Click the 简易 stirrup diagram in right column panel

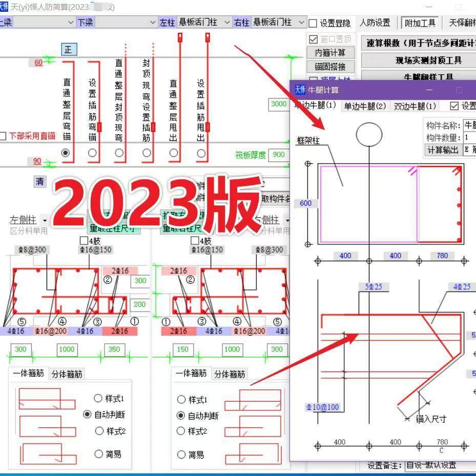pyautogui.click(x=253, y=453)
